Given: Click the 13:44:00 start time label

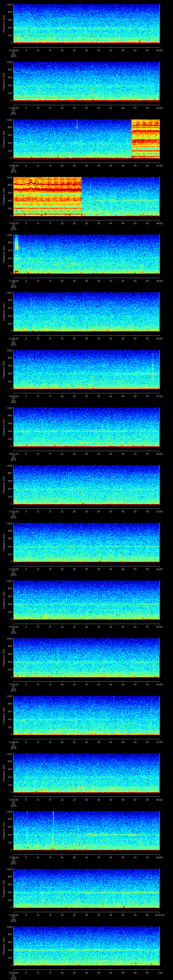Looking at the screenshot, I should click(13, 50).
